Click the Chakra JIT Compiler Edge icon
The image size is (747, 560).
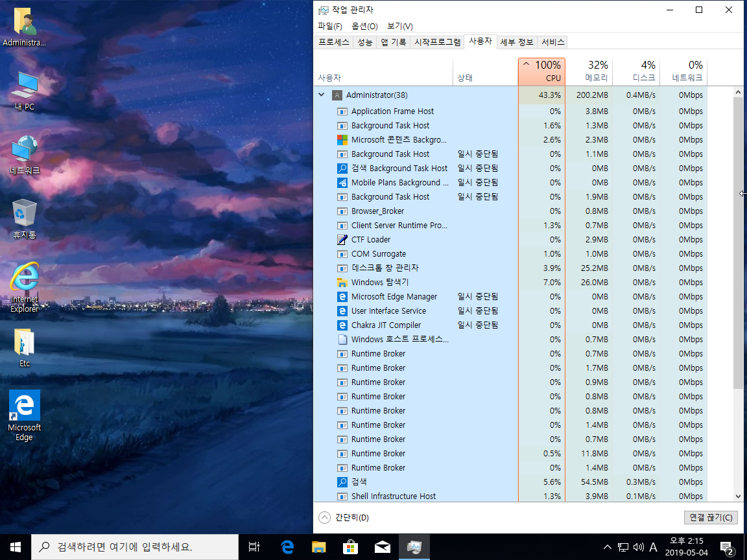pyautogui.click(x=342, y=325)
